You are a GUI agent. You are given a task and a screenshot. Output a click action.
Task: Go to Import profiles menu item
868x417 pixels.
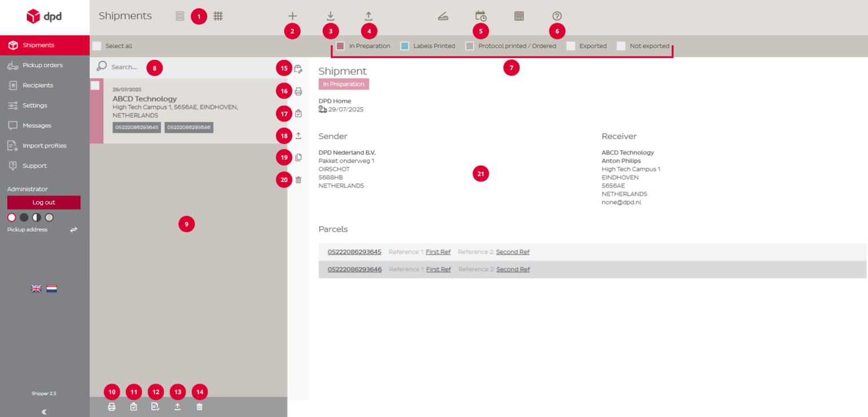click(44, 146)
